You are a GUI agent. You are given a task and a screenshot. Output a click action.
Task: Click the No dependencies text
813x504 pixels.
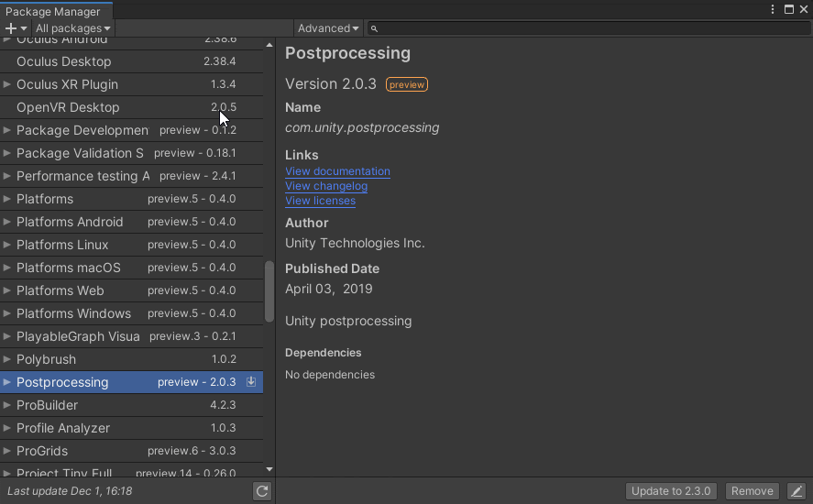[x=330, y=375]
